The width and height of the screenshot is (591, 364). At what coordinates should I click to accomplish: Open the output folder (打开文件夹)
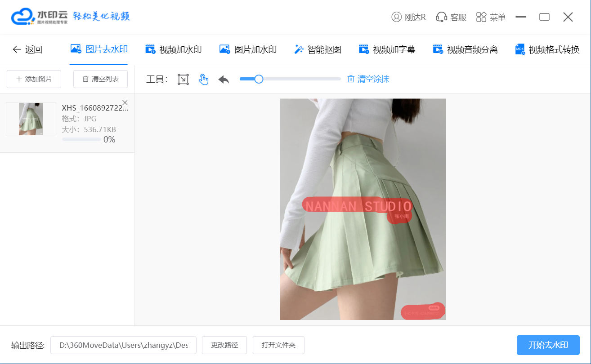pos(278,345)
